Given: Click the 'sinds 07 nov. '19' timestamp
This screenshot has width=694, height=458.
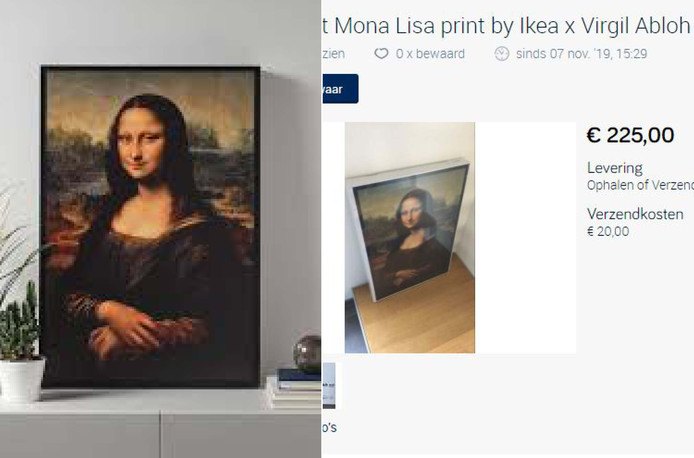Looking at the screenshot, I should point(582,54).
